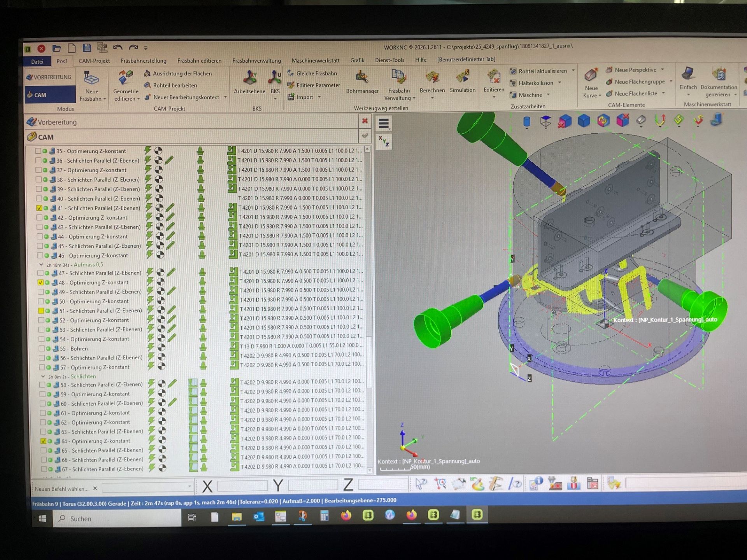The height and width of the screenshot is (560, 747).
Task: Click the toolpath list scroll down arrow
Action: [369, 470]
